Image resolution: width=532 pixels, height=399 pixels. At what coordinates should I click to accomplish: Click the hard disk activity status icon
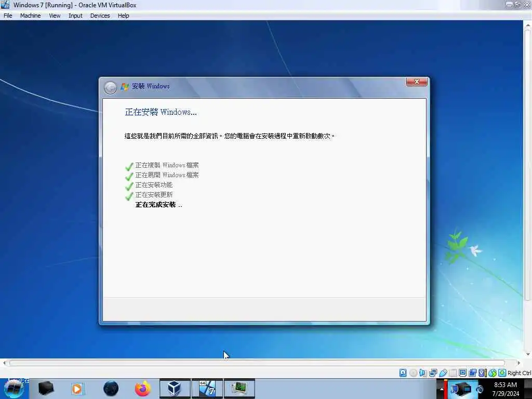pyautogui.click(x=403, y=373)
